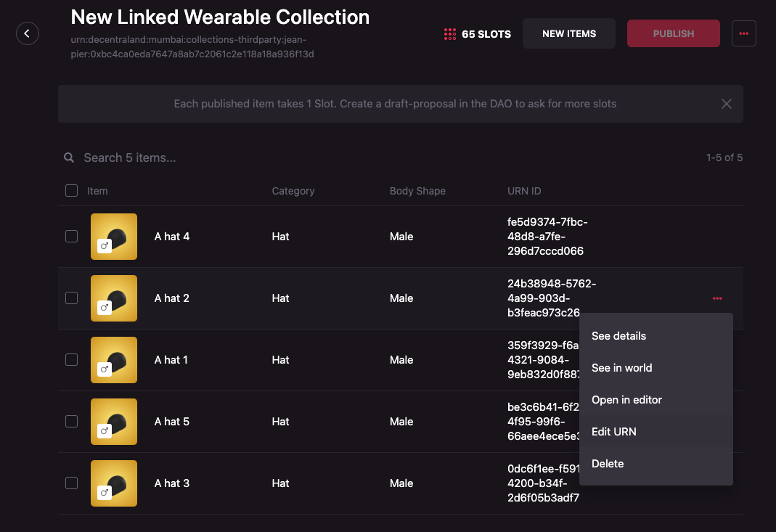Open the A hat 1 thumbnail
Screen dimensions: 776x532
(114, 360)
